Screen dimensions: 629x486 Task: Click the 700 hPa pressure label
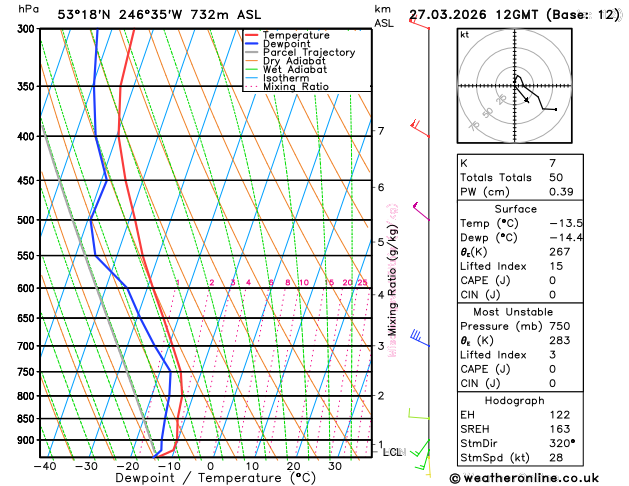[28, 346]
